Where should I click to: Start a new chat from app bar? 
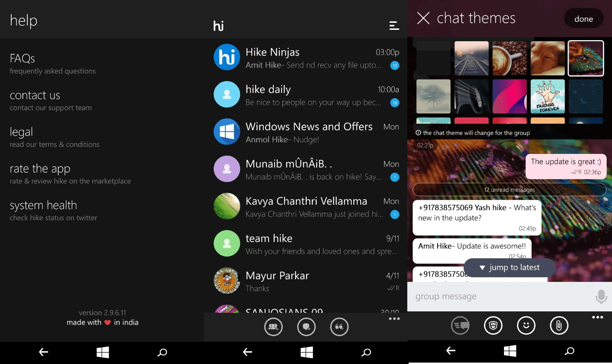pos(306,327)
